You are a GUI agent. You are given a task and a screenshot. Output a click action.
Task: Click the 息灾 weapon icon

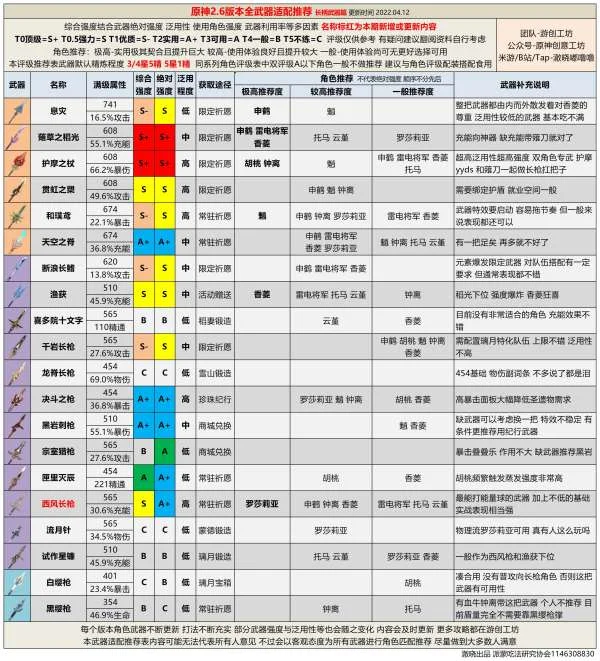pos(17,110)
